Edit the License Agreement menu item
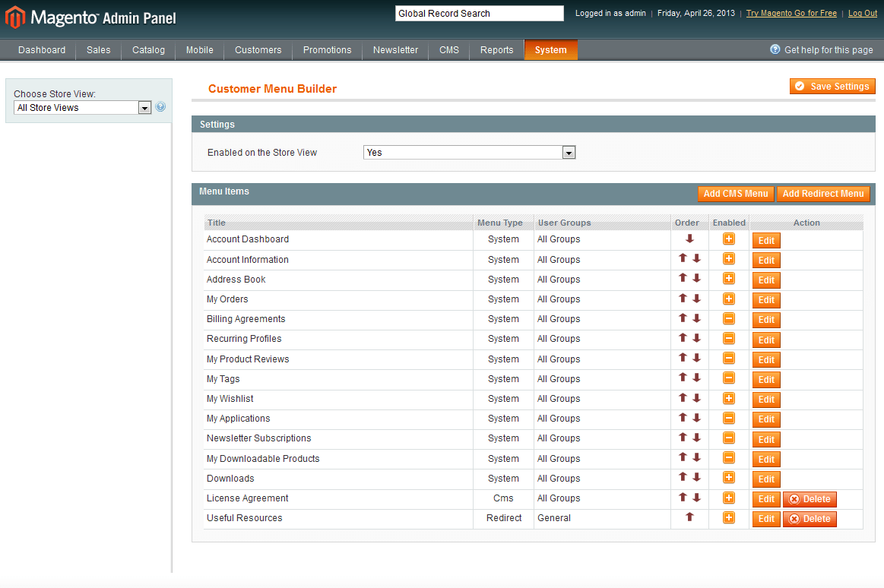The image size is (884, 588). [766, 499]
